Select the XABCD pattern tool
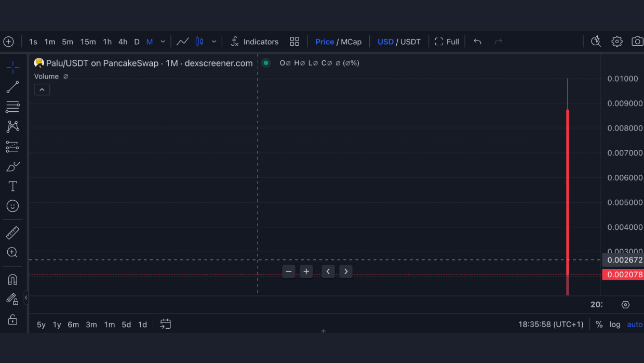644x363 pixels. click(13, 126)
